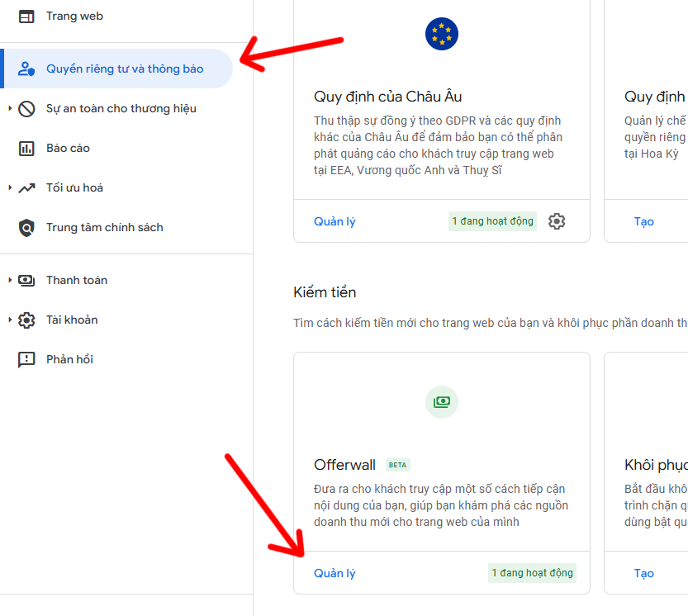Expand Sự an toàn cho thương hiệu arrow

10,108
